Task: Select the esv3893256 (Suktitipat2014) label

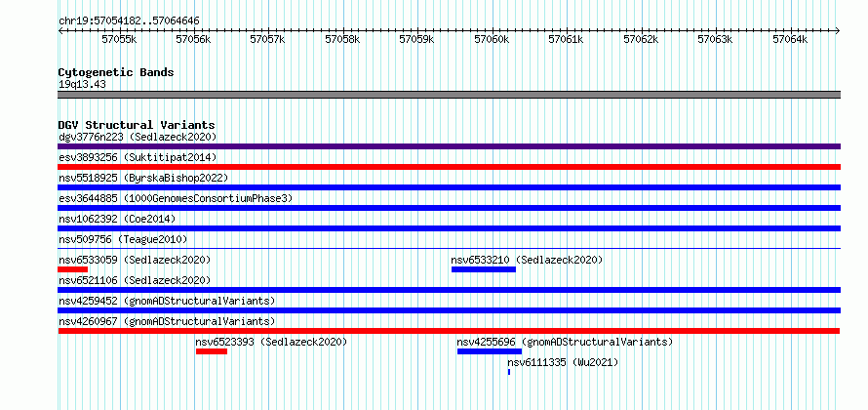Action: click(x=138, y=157)
